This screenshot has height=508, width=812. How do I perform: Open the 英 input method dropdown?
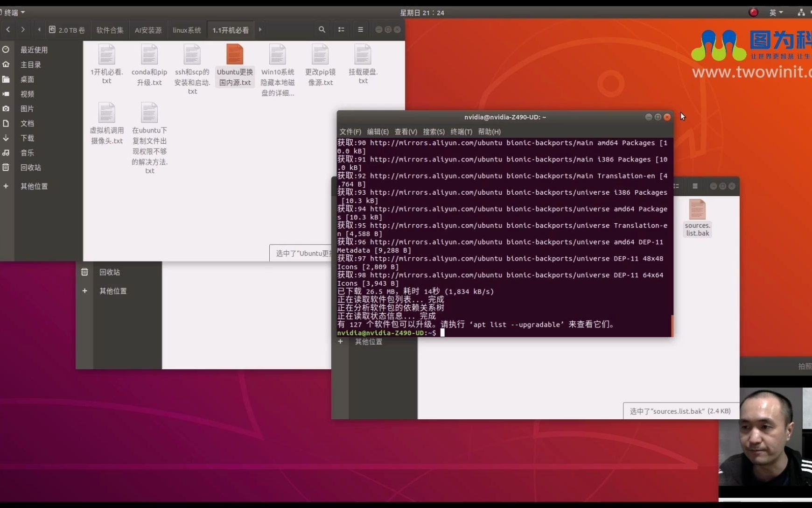776,13
